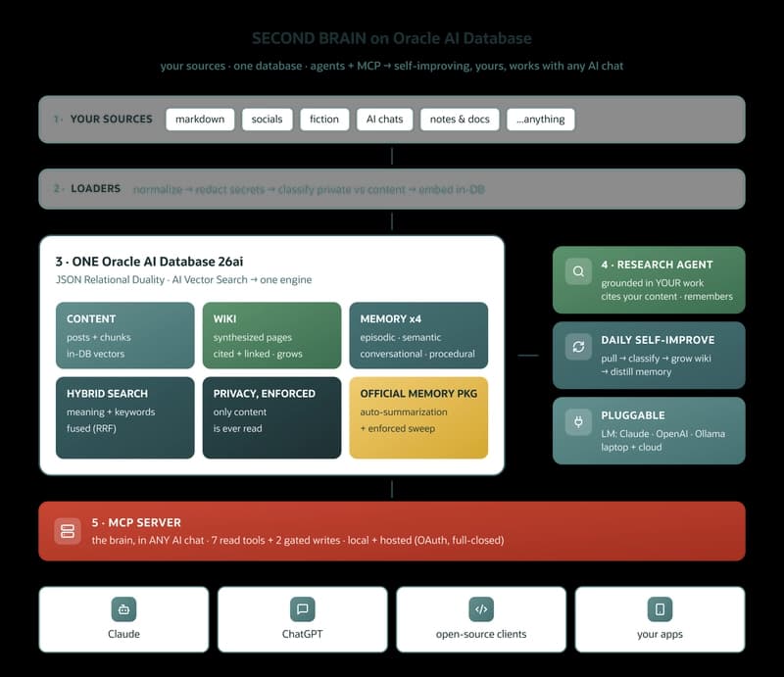Click 'in-DB vectors' text in Content card

[x=95, y=354]
